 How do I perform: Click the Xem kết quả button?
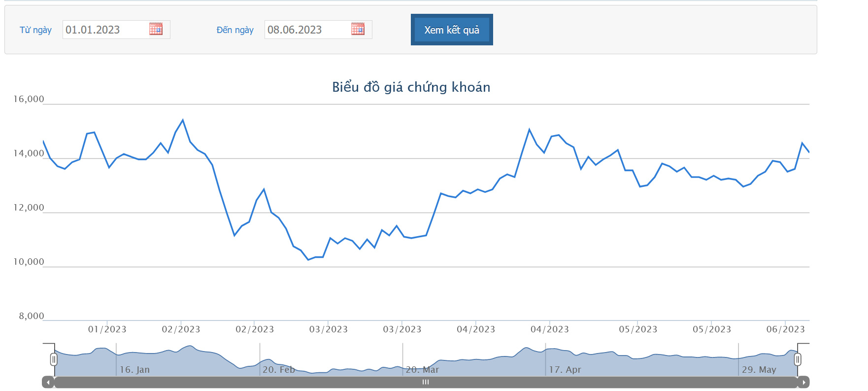452,30
